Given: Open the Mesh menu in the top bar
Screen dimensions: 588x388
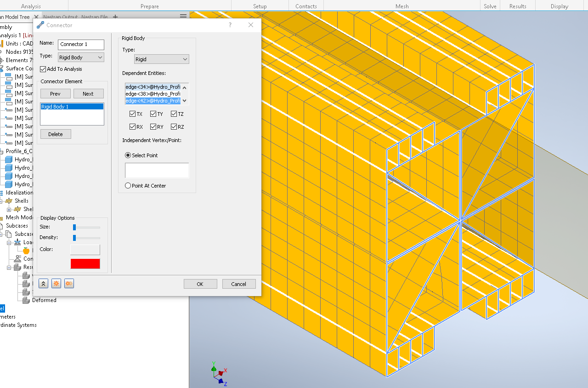Looking at the screenshot, I should pos(402,6).
